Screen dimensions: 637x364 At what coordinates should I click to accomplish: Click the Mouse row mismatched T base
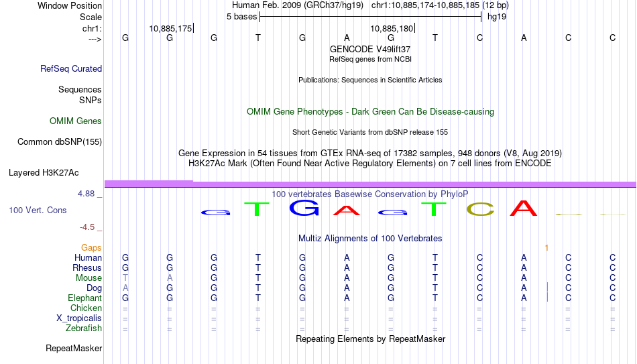pos(125,278)
